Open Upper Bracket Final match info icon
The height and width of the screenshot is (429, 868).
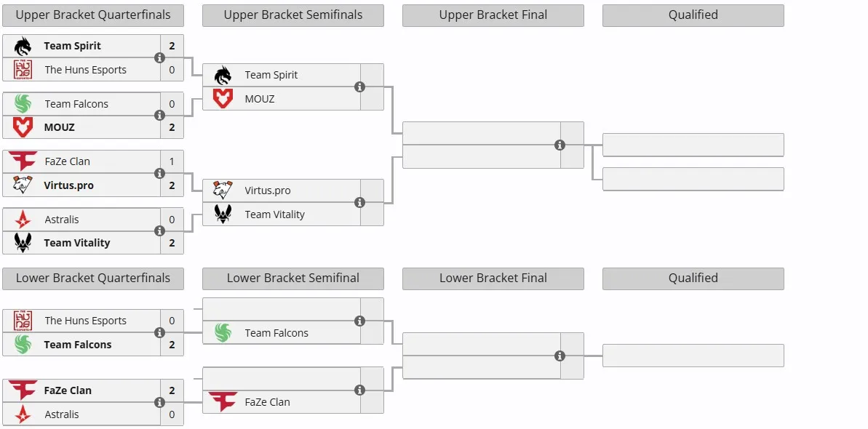[560, 145]
